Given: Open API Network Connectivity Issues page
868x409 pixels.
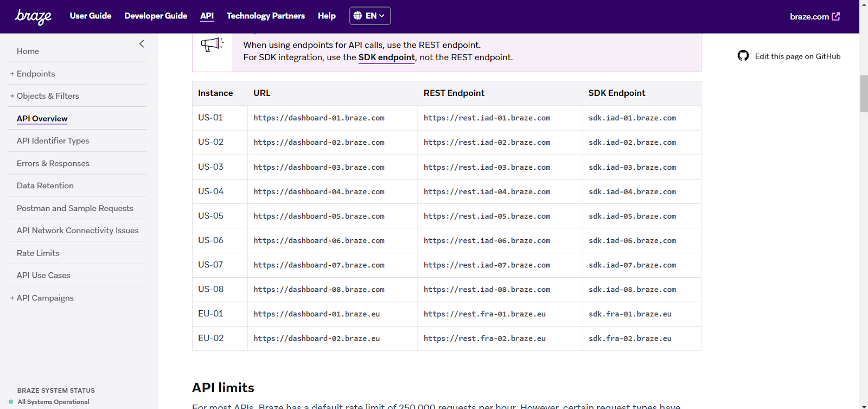Looking at the screenshot, I should click(x=78, y=231).
